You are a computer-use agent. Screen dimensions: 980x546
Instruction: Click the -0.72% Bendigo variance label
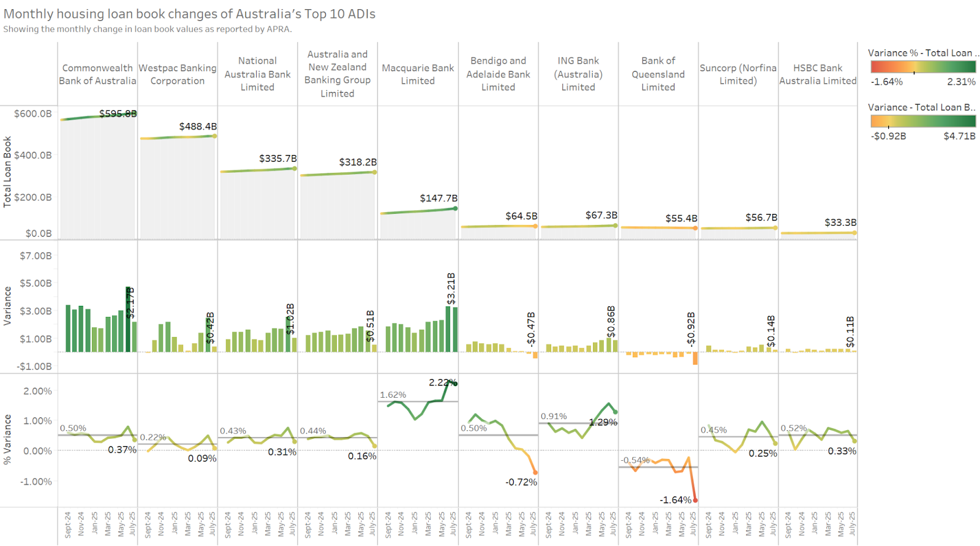(x=521, y=482)
